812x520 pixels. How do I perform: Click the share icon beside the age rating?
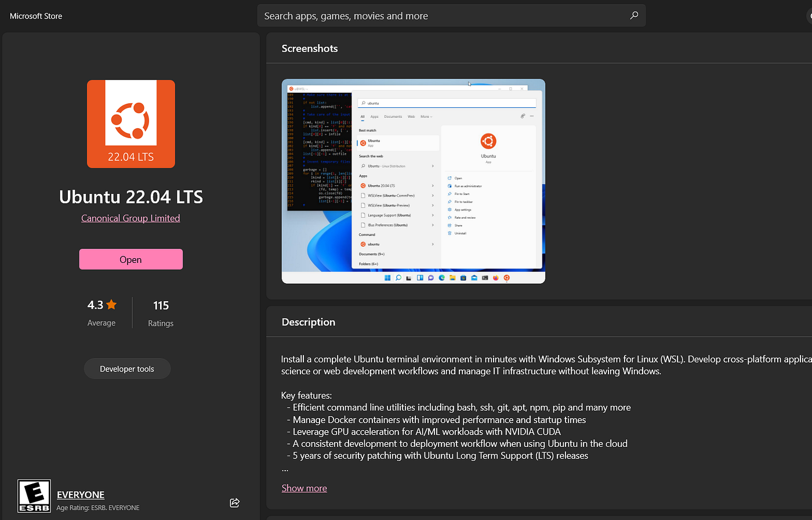click(235, 503)
